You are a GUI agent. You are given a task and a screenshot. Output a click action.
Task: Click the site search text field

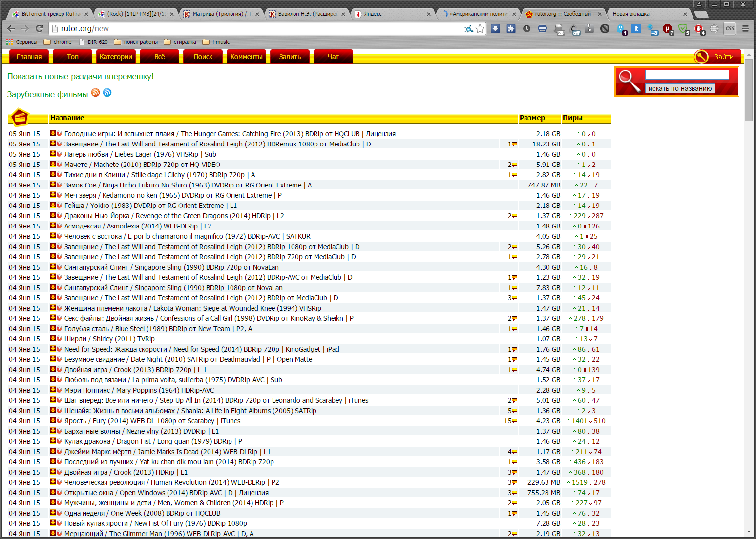pos(687,75)
